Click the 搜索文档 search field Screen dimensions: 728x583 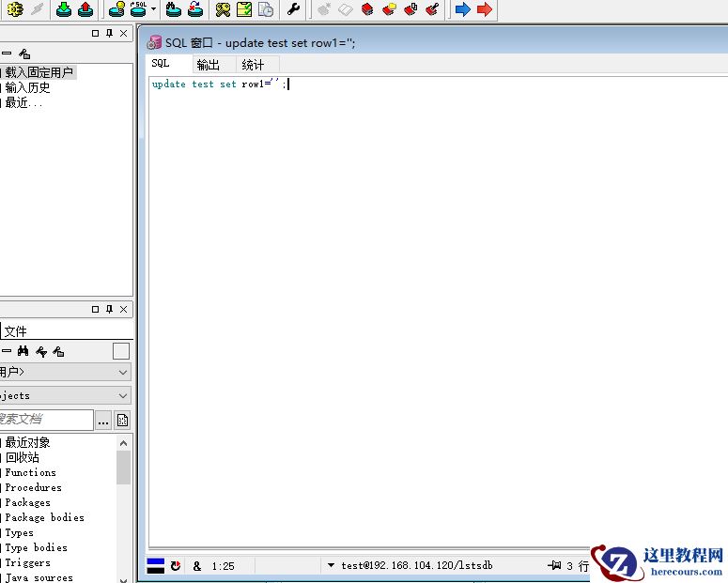point(46,420)
